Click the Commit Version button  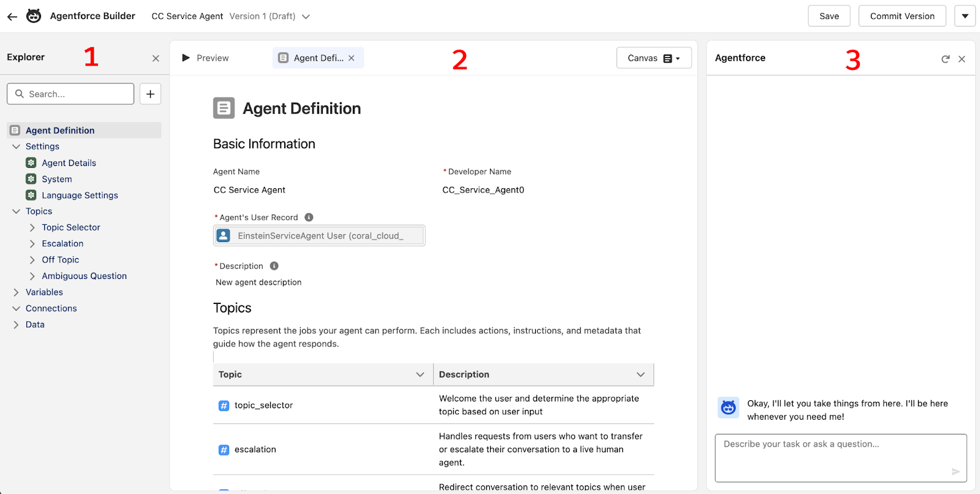click(x=902, y=16)
